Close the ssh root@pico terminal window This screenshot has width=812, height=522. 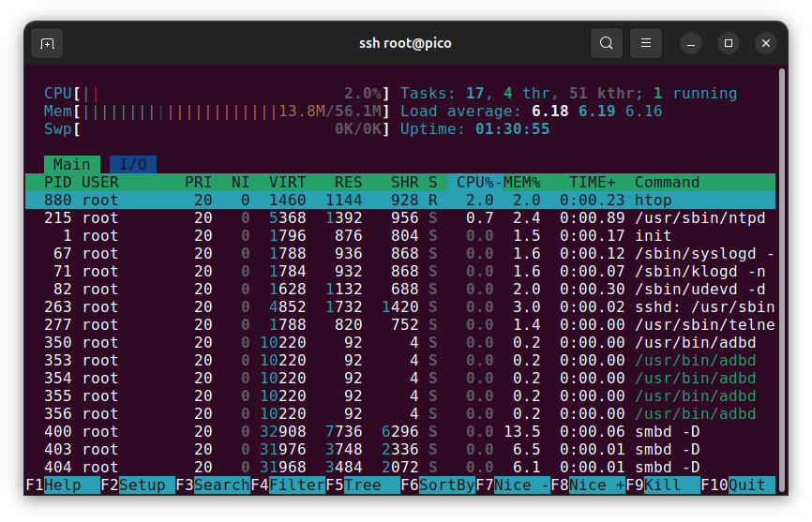tap(766, 43)
